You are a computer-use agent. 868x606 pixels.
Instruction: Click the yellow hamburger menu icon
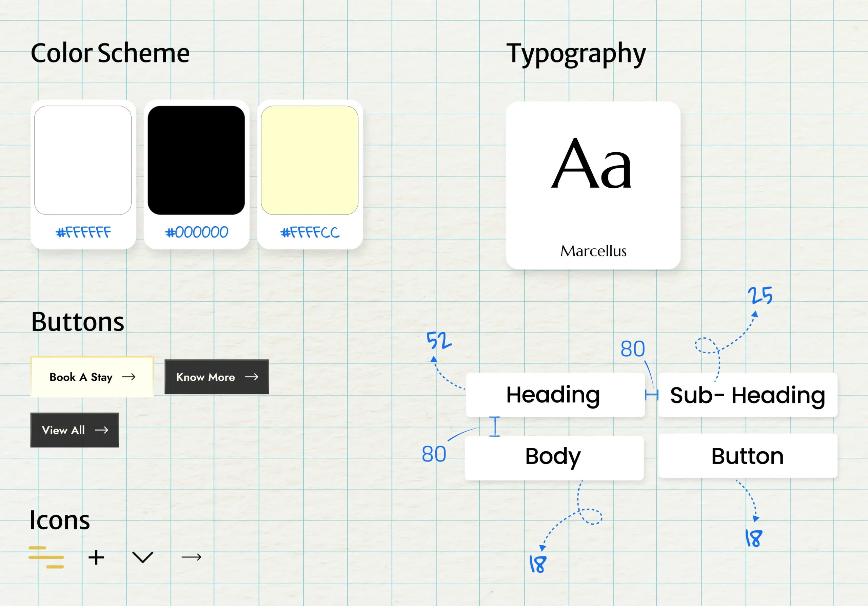pyautogui.click(x=46, y=557)
